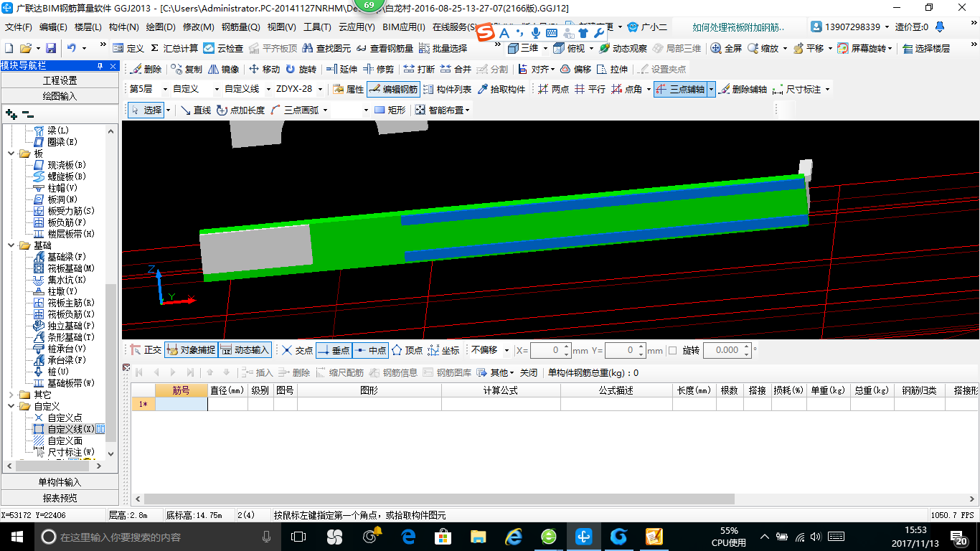The image size is (980, 551).
Task: Collapse the 基础 tree node
Action: point(11,245)
